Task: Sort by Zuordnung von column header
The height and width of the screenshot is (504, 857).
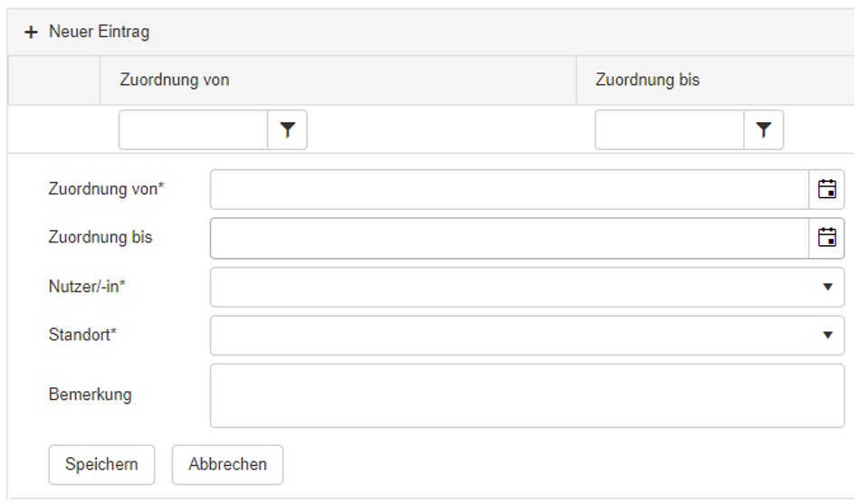Action: click(x=175, y=80)
